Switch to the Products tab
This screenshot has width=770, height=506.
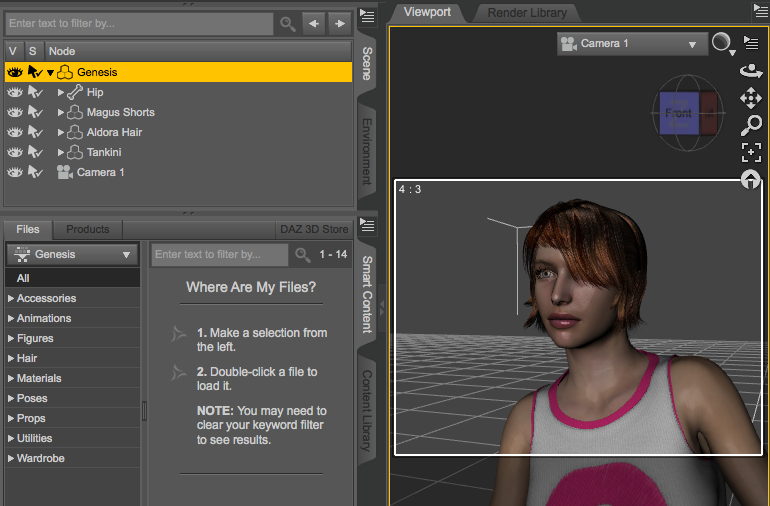[x=87, y=229]
